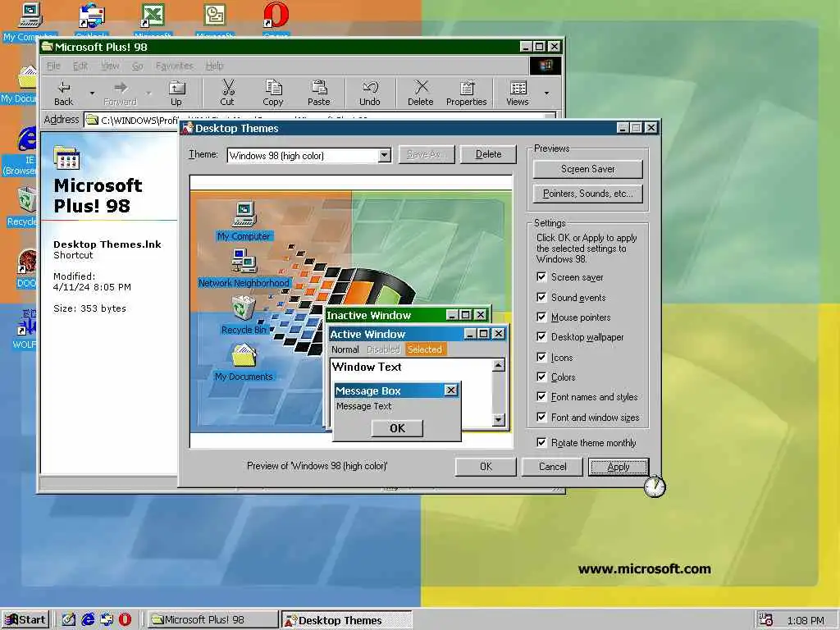Open the Go menu
Viewport: 840px width, 630px height.
(138, 66)
